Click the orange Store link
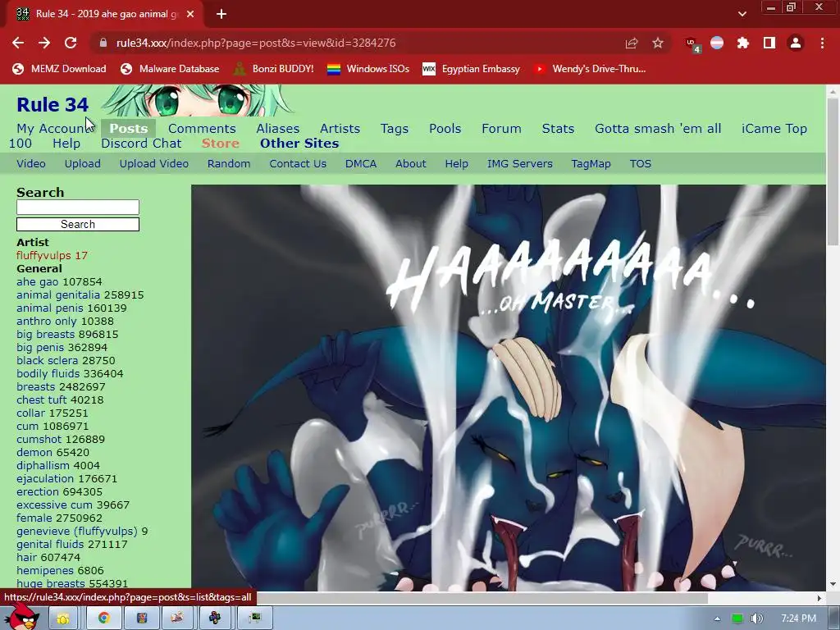This screenshot has height=630, width=840. coord(220,144)
